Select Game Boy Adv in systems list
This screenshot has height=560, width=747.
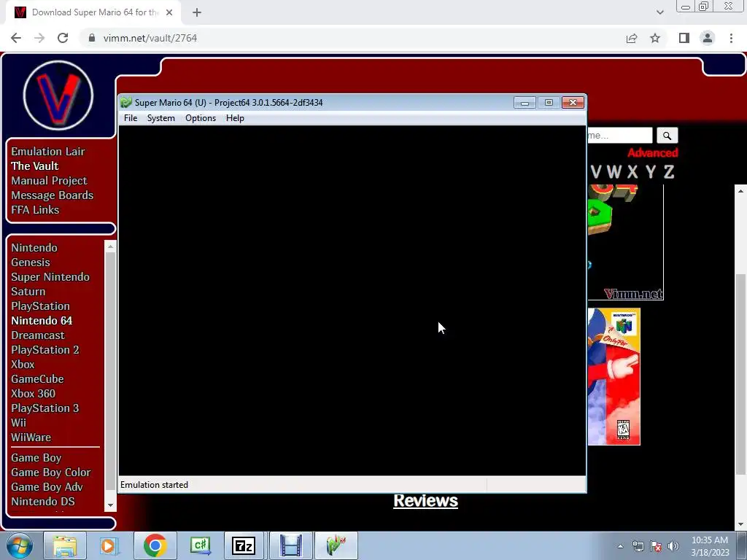(47, 487)
